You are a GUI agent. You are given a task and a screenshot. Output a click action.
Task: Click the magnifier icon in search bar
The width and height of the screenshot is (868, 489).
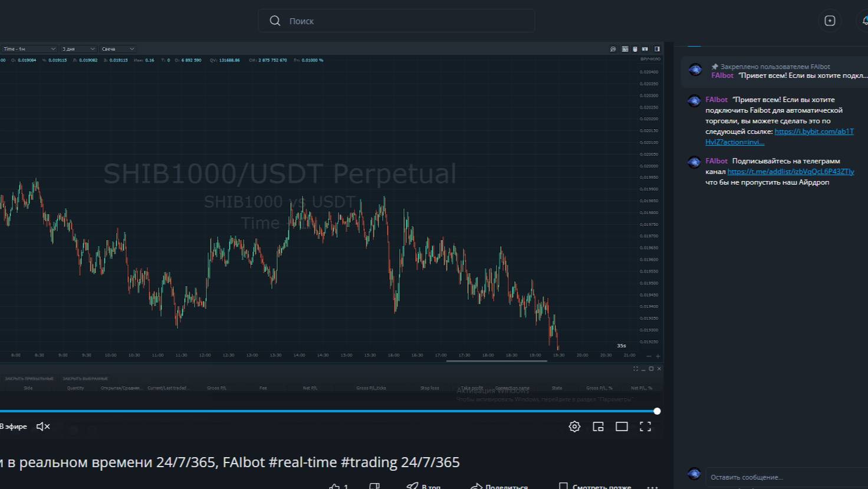tap(275, 21)
